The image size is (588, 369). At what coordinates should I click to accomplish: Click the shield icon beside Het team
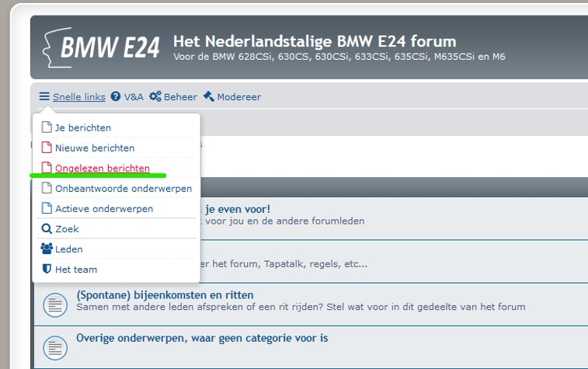coord(47,269)
